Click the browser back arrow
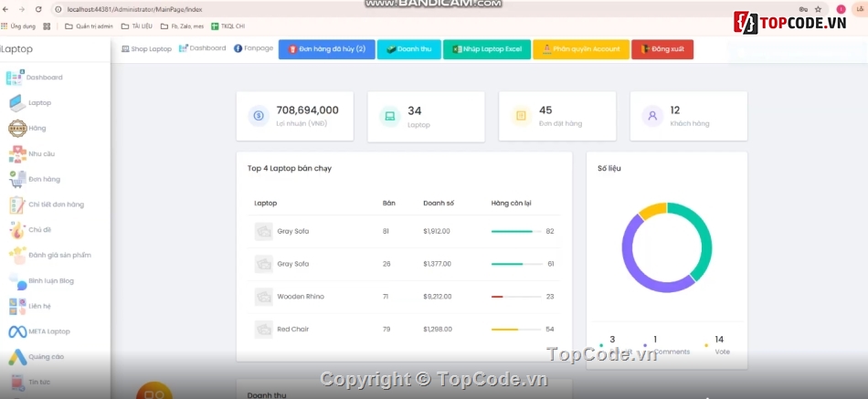Screen dimensions: 868x399 [6, 9]
